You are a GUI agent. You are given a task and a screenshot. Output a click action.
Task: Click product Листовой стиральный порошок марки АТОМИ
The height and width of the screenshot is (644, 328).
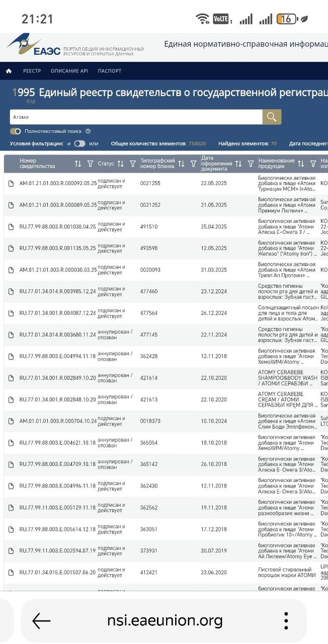tap(287, 573)
